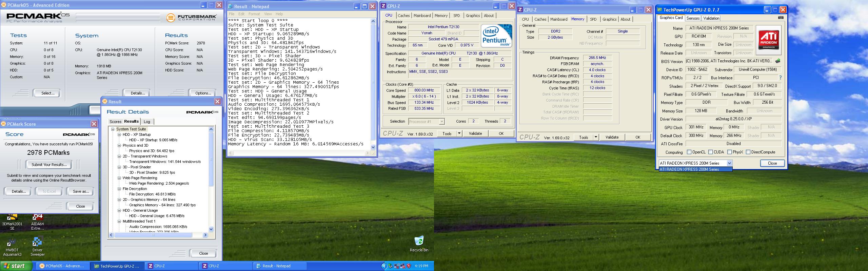Open Notepad File menu
Viewport: 868px width, 271px height.
pos(232,14)
